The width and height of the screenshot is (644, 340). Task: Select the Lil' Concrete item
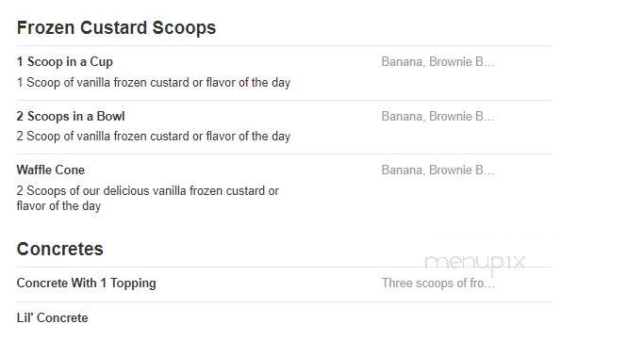click(52, 317)
